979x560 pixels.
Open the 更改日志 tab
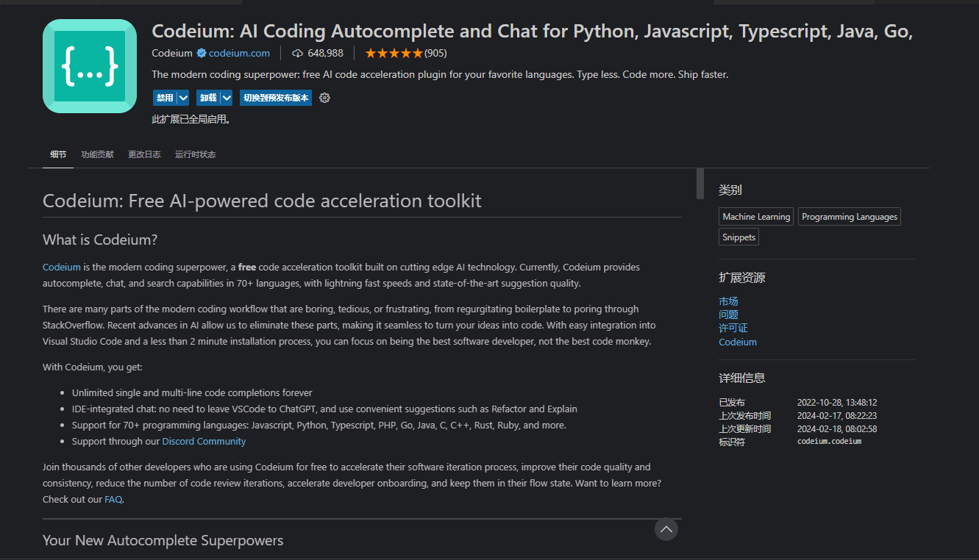click(144, 154)
